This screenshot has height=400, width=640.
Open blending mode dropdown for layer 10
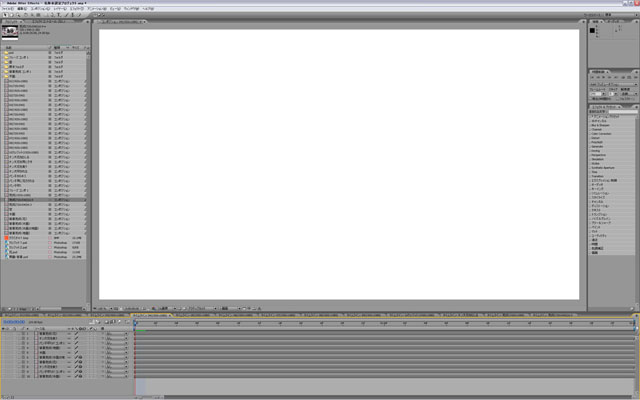point(117,376)
